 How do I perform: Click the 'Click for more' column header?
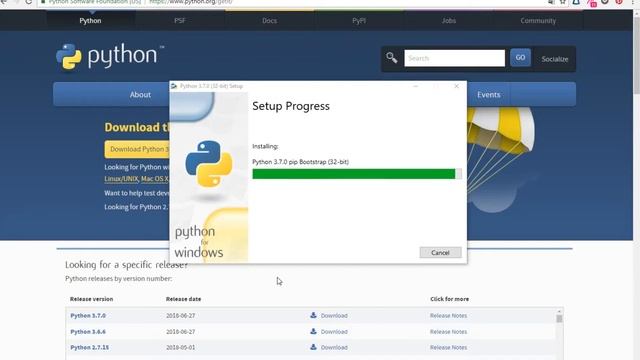pos(449,299)
